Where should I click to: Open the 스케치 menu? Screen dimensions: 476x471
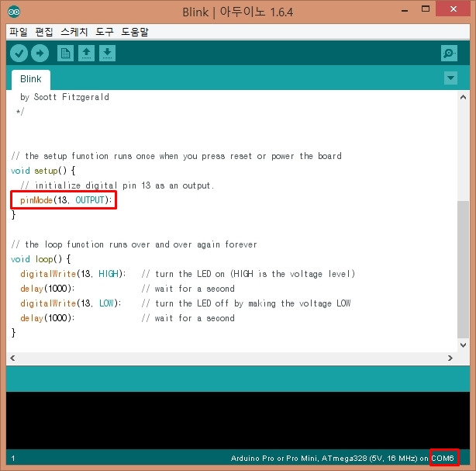[74, 32]
